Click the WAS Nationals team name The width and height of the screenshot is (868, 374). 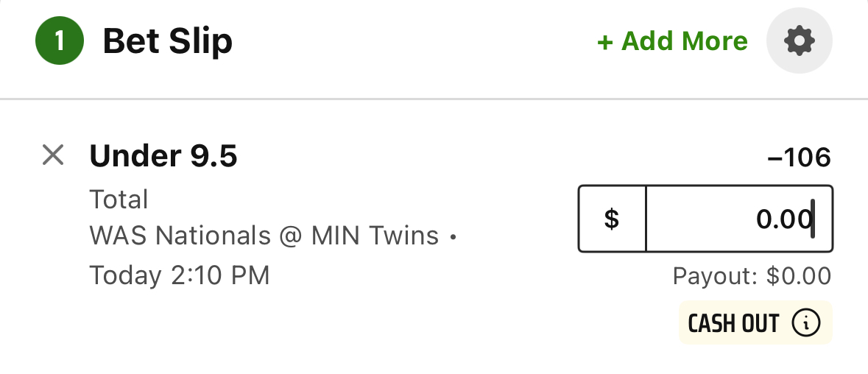[x=180, y=236]
